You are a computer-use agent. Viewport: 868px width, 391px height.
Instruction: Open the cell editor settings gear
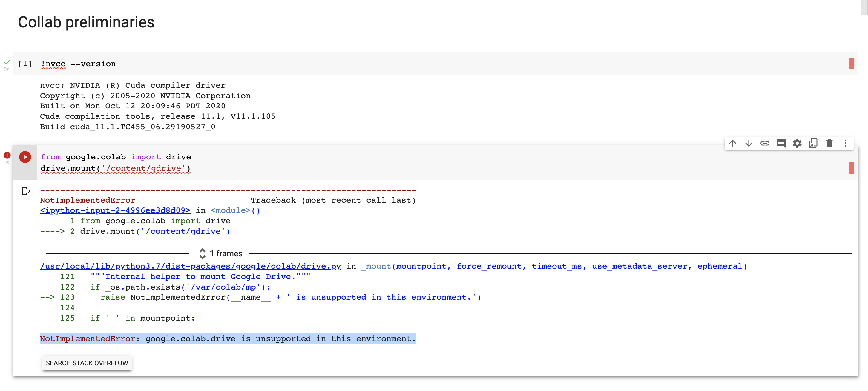click(797, 143)
